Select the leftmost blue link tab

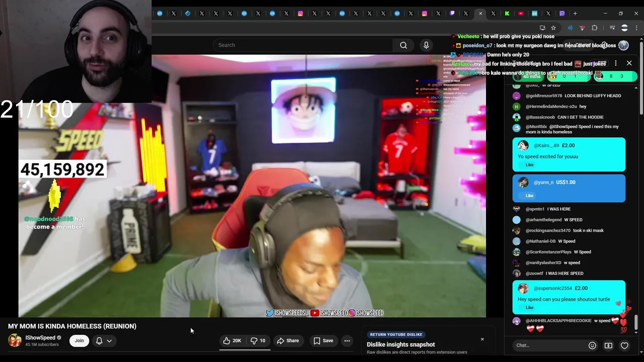(159, 14)
